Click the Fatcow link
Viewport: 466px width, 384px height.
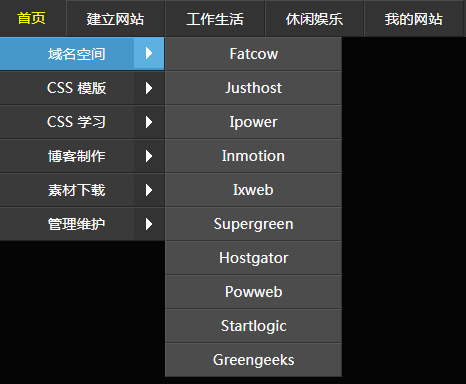[253, 54]
